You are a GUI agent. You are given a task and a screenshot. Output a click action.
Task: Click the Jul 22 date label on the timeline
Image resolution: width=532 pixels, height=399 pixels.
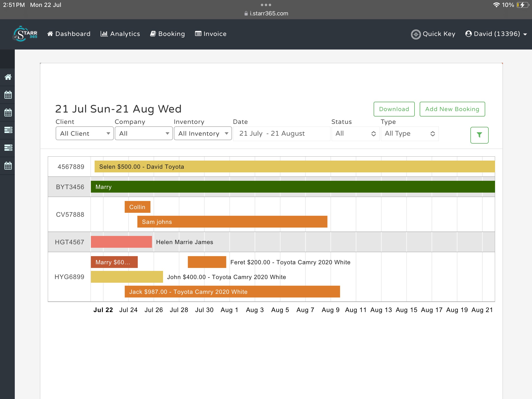click(x=103, y=310)
